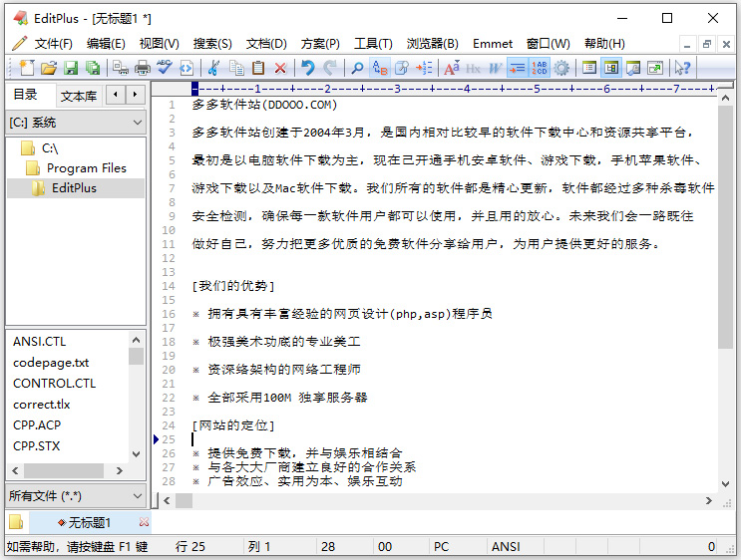Image resolution: width=741 pixels, height=560 pixels.
Task: Click the Open file folder icon
Action: point(49,68)
